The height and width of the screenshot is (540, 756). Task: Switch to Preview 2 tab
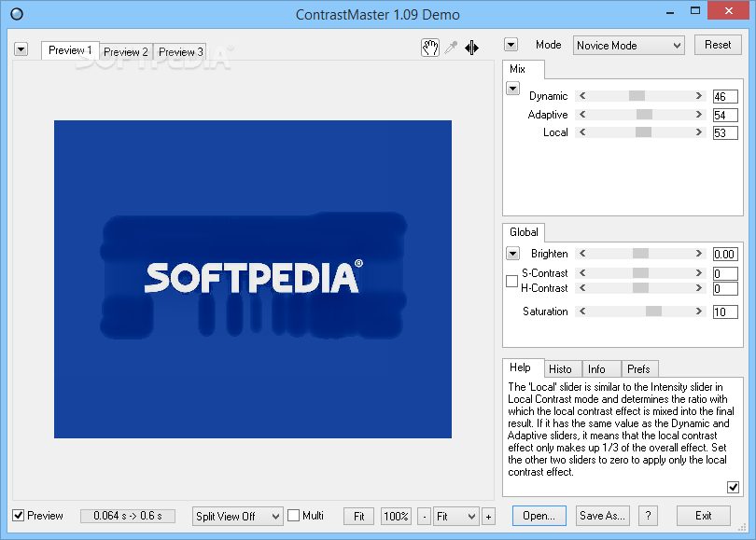point(126,52)
